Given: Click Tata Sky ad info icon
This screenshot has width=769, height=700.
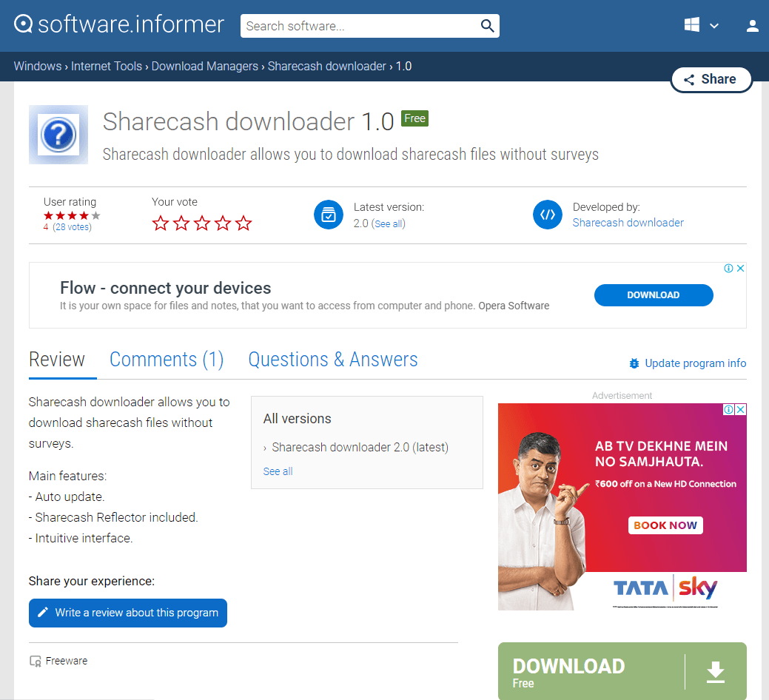Looking at the screenshot, I should 729,409.
